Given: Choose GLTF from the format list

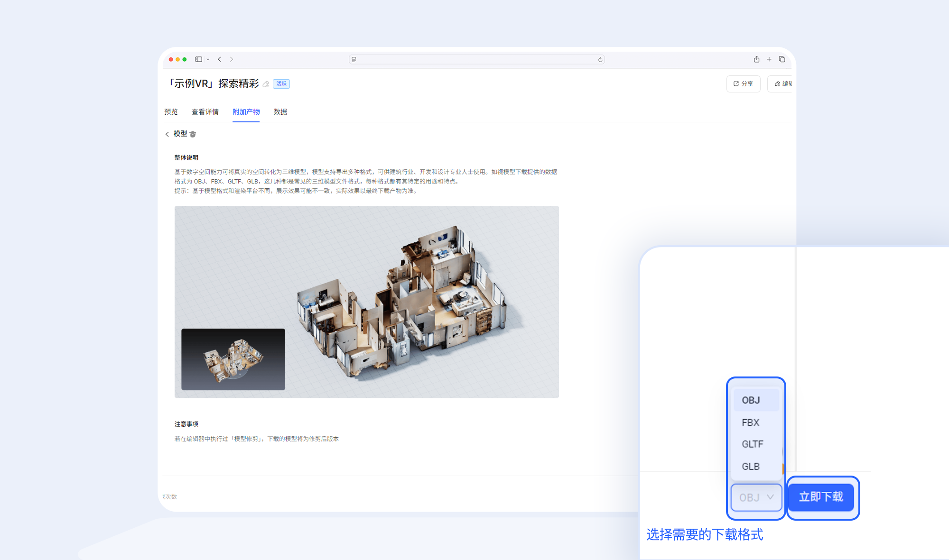Looking at the screenshot, I should click(756, 444).
